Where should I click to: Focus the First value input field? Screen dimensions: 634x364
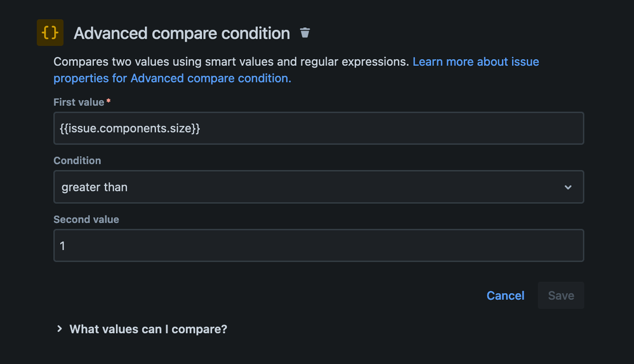[381, 129]
